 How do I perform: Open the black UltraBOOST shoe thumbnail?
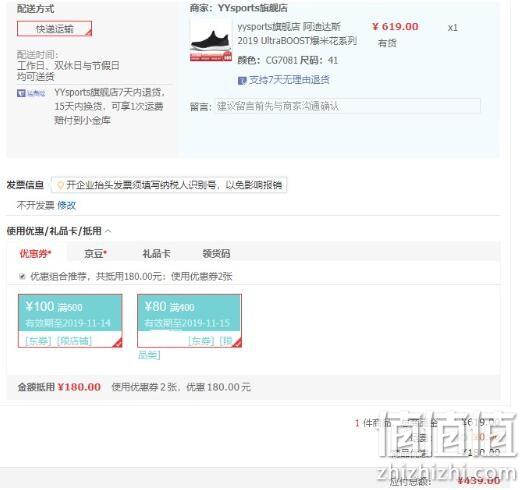coord(211,40)
